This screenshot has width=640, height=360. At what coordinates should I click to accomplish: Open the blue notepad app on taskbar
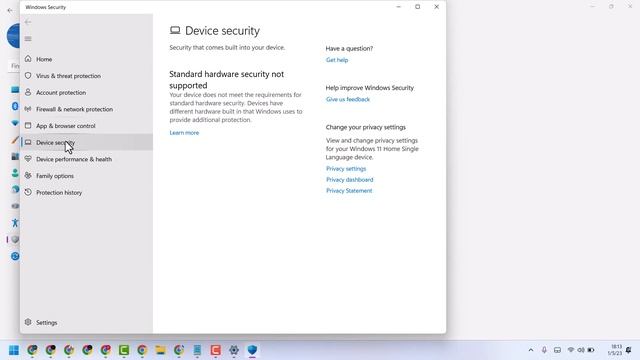coord(197,350)
